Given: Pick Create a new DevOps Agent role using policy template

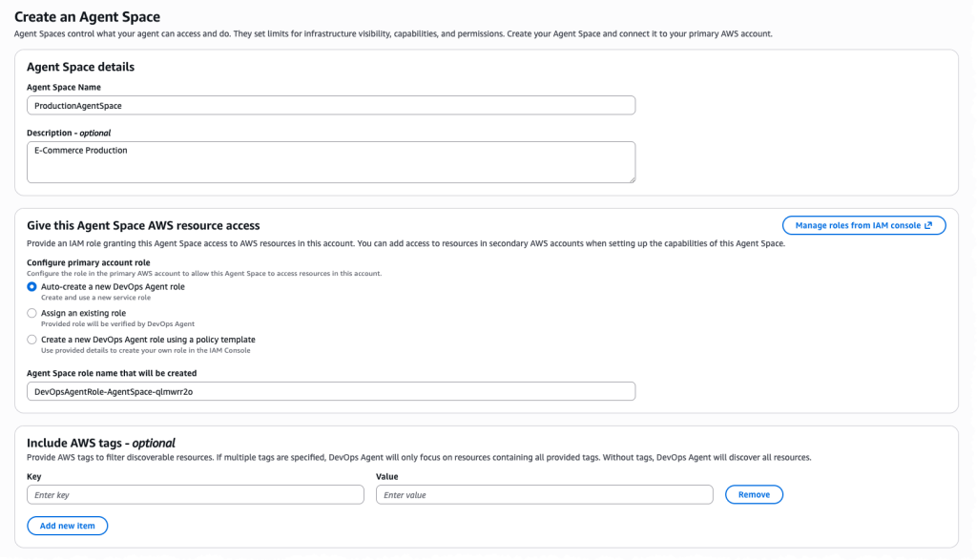Looking at the screenshot, I should pos(31,340).
